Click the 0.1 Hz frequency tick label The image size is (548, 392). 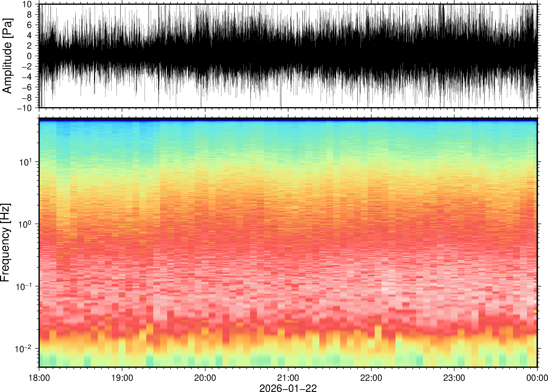(23, 286)
